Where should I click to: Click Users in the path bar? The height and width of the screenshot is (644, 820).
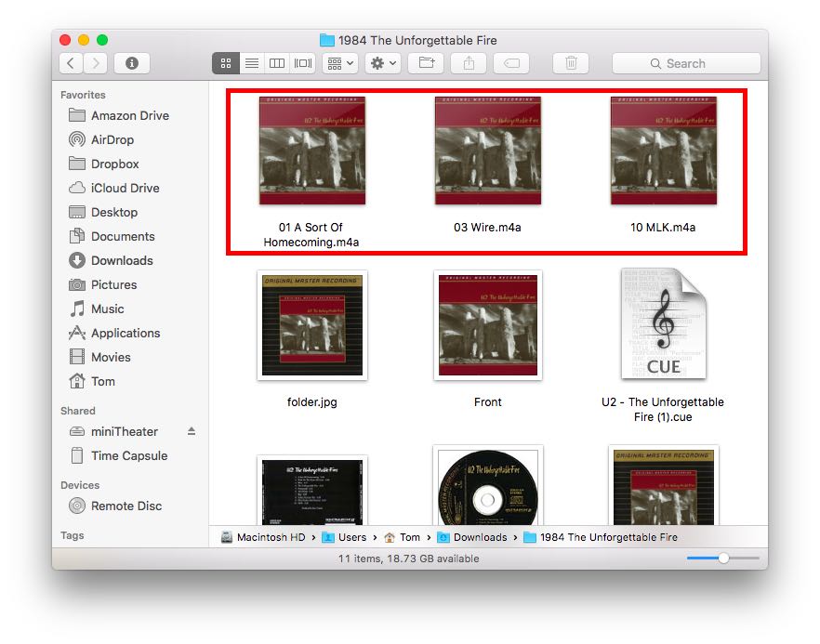(344, 537)
